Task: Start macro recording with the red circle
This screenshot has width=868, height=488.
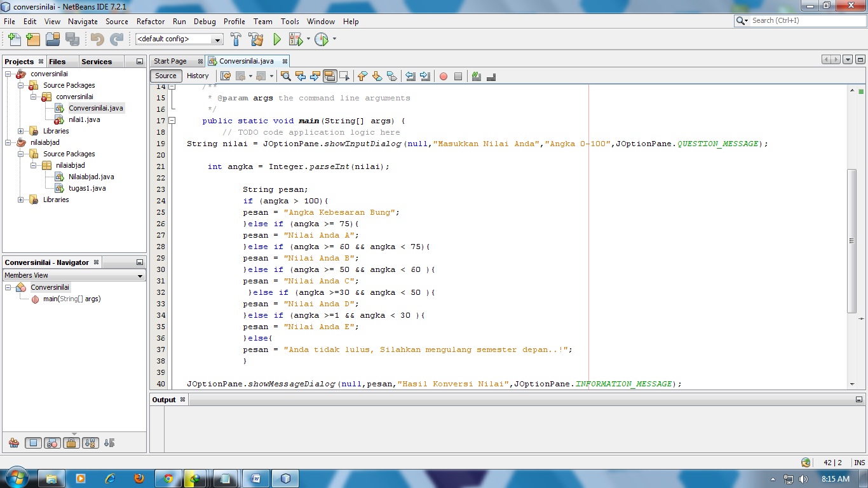Action: [x=444, y=76]
